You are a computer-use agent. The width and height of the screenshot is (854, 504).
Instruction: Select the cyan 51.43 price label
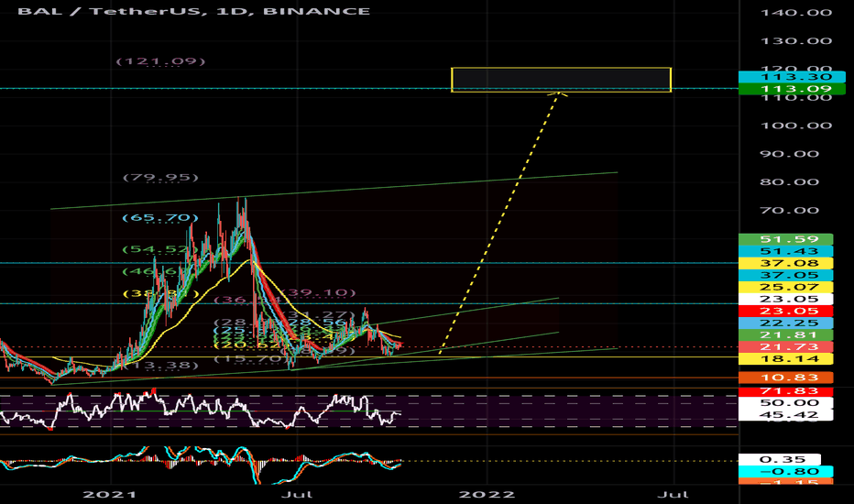786,251
